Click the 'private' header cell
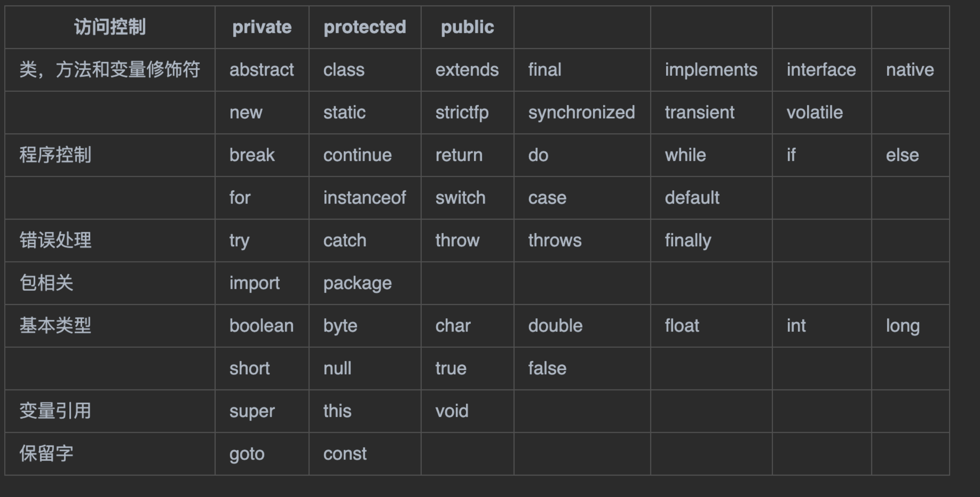Image resolution: width=980 pixels, height=497 pixels. [x=262, y=27]
